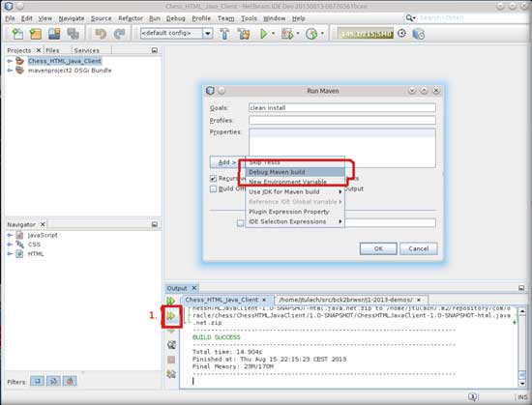Click the Output scrollbar down arrow

click(522, 384)
